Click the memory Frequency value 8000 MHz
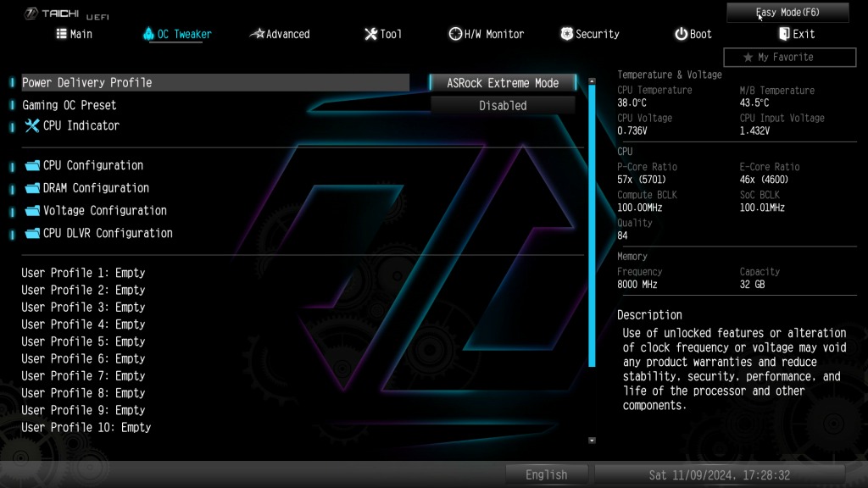The image size is (868, 488). point(637,285)
